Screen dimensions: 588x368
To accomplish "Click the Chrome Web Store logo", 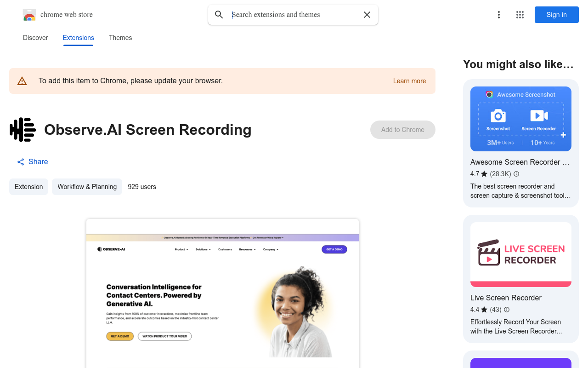I will tap(29, 15).
